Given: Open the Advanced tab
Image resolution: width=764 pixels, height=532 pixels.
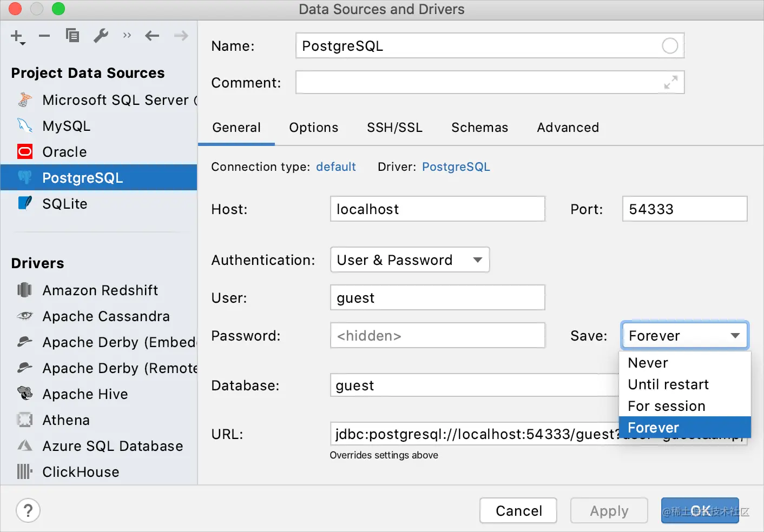Looking at the screenshot, I should point(568,128).
